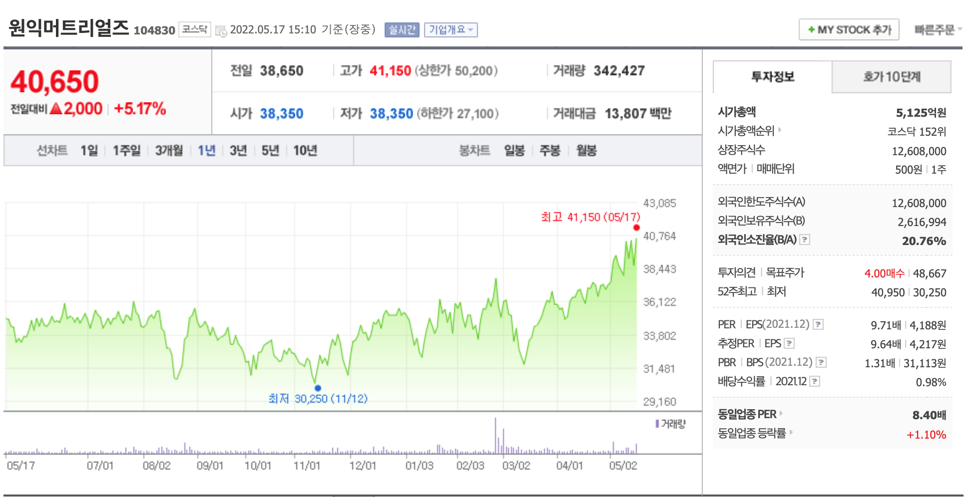
Task: Open the 빠른주문 quick order dropdown
Action: tap(938, 30)
